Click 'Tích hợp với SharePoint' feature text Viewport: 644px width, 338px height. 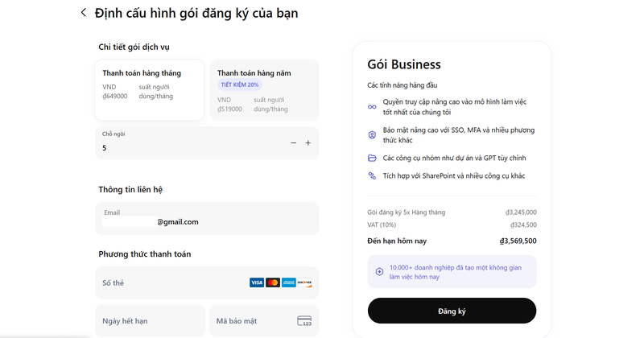coord(454,175)
